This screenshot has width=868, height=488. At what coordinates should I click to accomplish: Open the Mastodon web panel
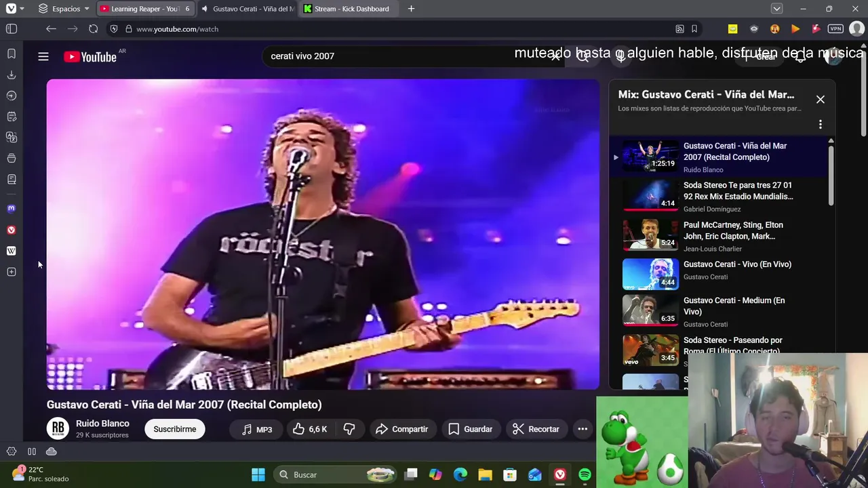[x=11, y=209]
